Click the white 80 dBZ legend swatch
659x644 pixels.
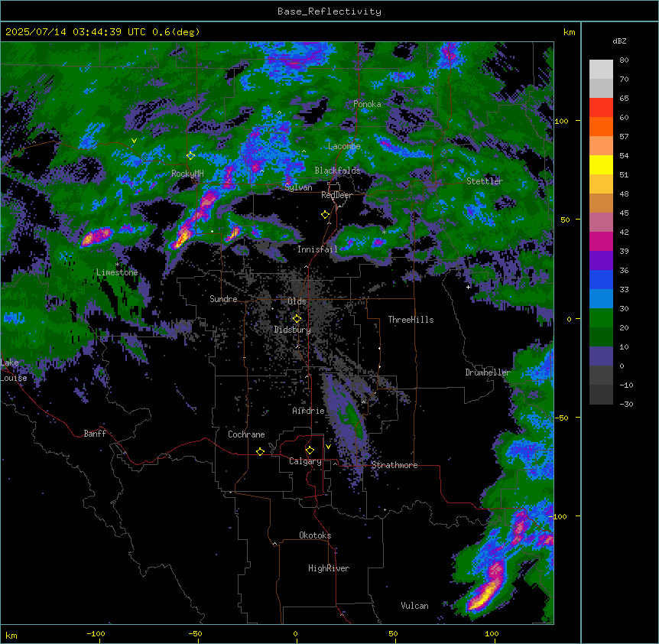(601, 70)
